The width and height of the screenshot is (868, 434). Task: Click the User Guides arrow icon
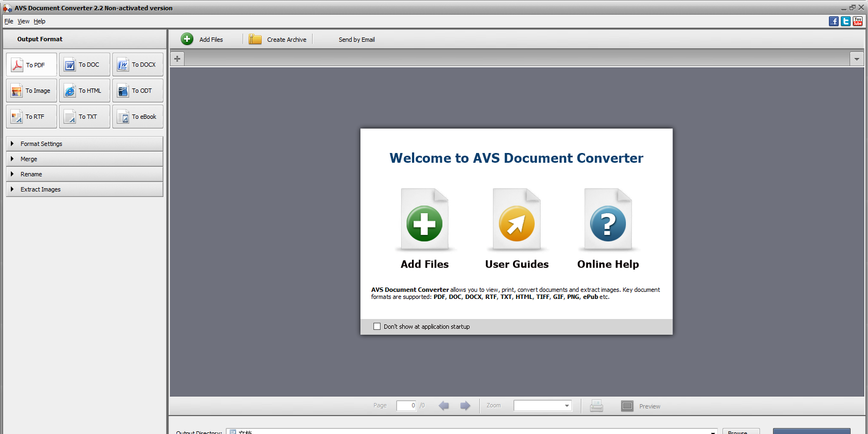click(517, 220)
